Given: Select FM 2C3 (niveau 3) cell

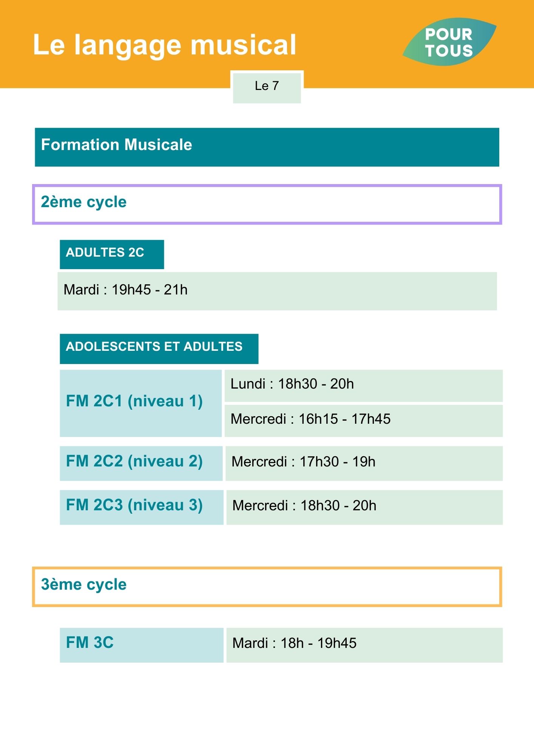Looking at the screenshot, I should [x=142, y=507].
